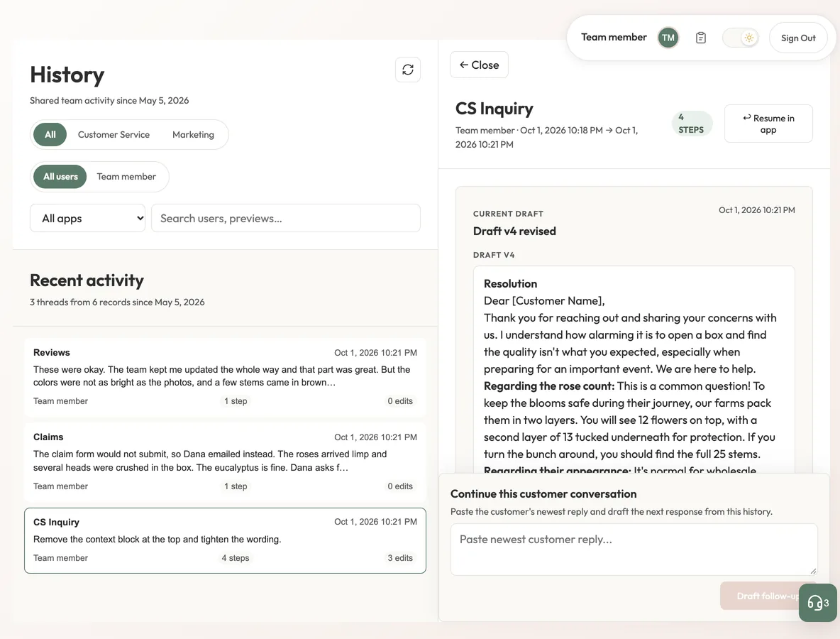The width and height of the screenshot is (840, 639).
Task: Click Regarding the rose count text
Action: [549, 386]
